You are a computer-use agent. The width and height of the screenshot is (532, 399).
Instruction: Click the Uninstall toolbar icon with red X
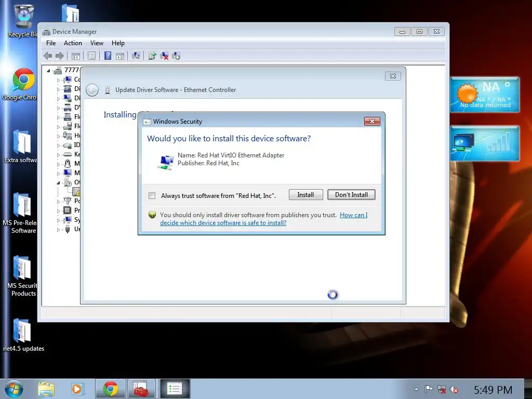164,56
